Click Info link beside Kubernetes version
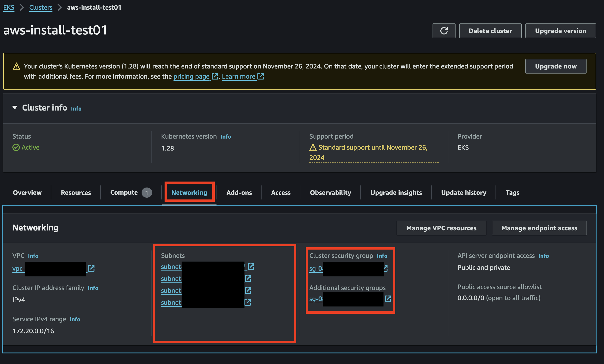 [x=225, y=136]
